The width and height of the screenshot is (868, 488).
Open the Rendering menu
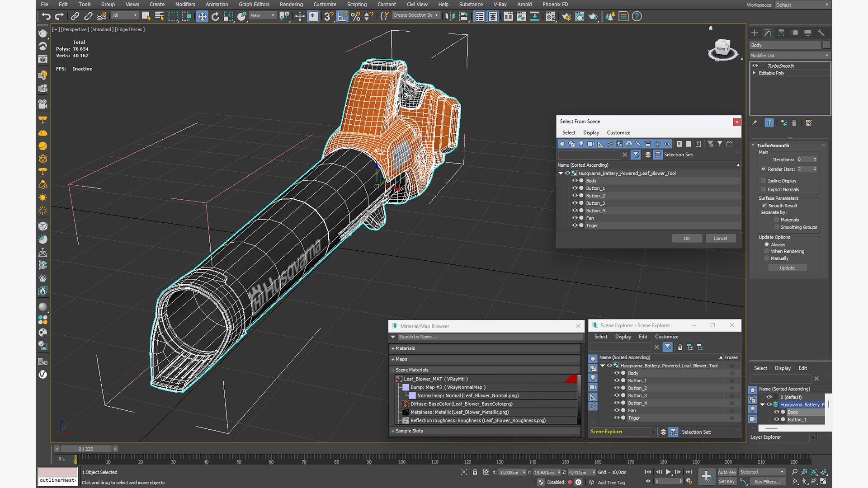291,5
